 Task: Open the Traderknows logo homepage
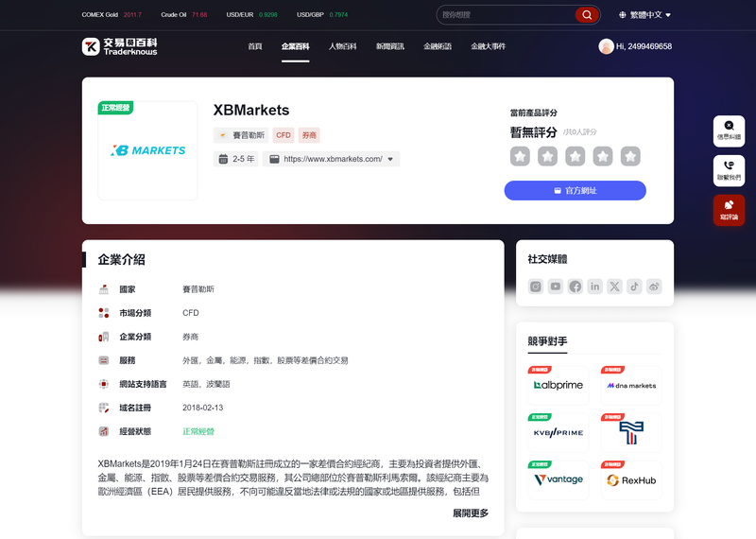(120, 46)
